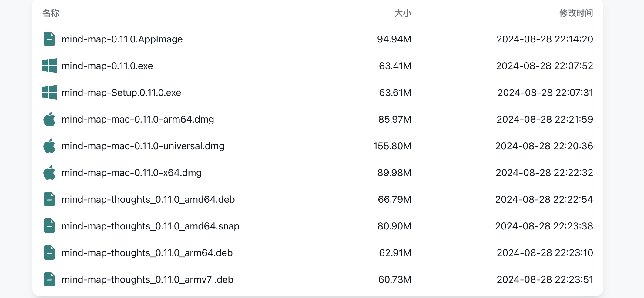Click the 155.80M size value
This screenshot has height=298, width=644.
click(392, 146)
